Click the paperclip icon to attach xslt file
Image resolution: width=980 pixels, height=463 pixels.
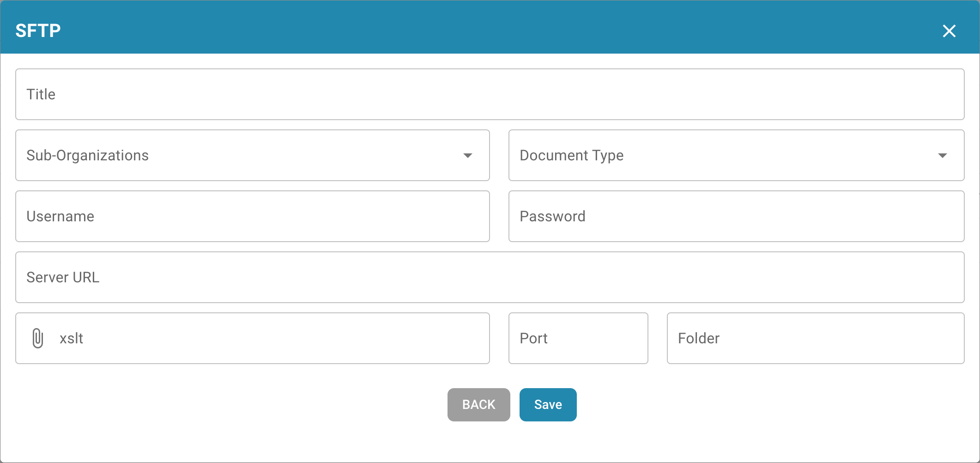coord(37,338)
